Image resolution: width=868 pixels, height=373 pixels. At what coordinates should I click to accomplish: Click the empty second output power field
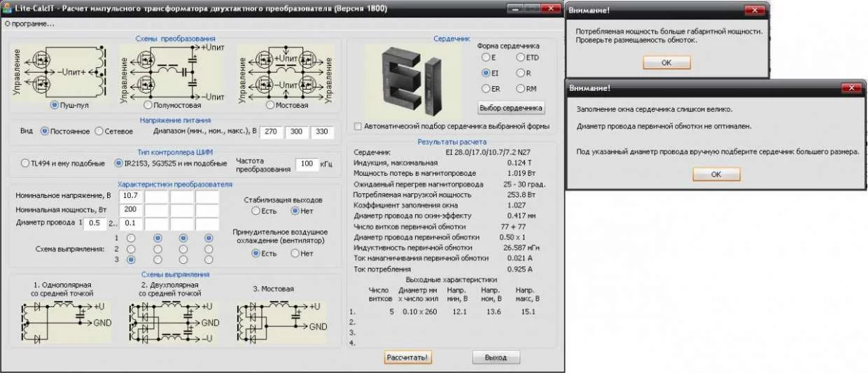pyautogui.click(x=156, y=210)
